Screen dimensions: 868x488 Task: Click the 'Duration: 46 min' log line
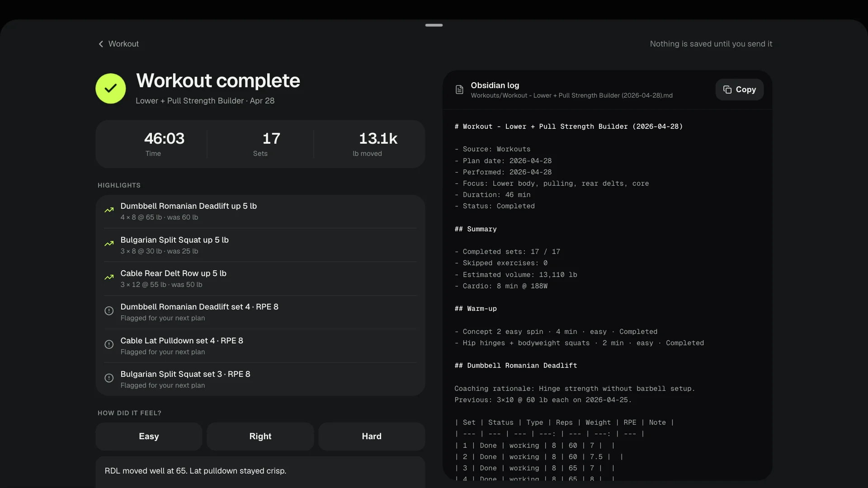492,195
